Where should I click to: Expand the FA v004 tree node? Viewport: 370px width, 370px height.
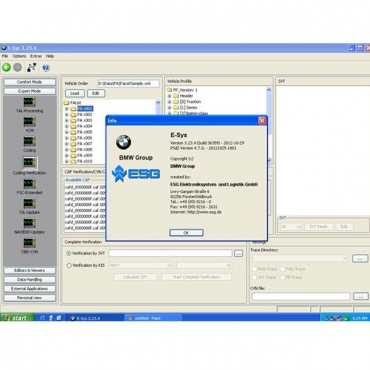67,126
